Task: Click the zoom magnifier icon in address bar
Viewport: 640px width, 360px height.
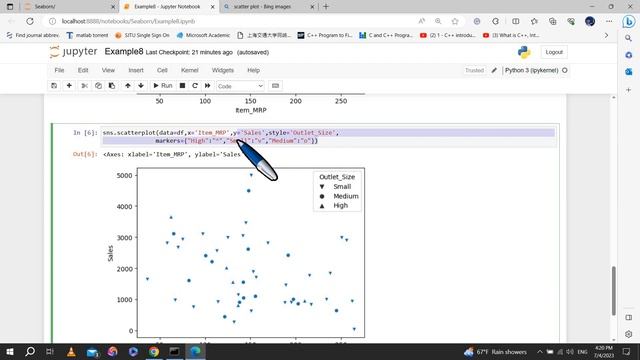Action: coord(438,21)
